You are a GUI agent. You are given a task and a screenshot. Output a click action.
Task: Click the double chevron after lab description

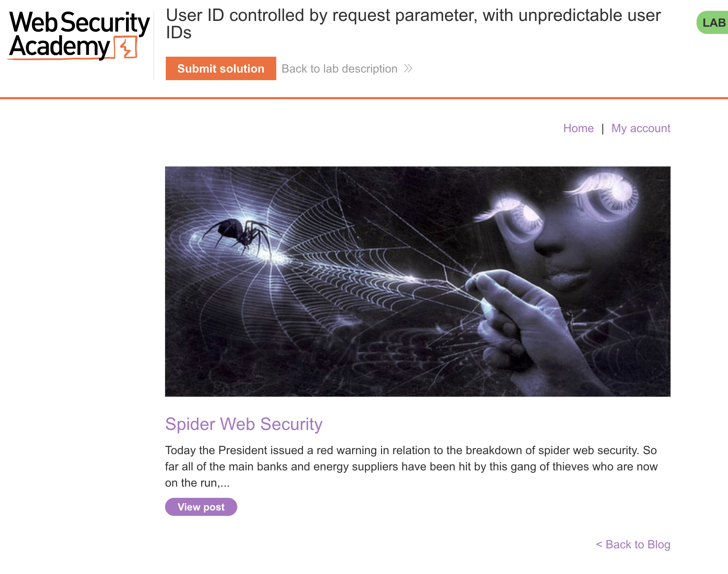point(408,69)
